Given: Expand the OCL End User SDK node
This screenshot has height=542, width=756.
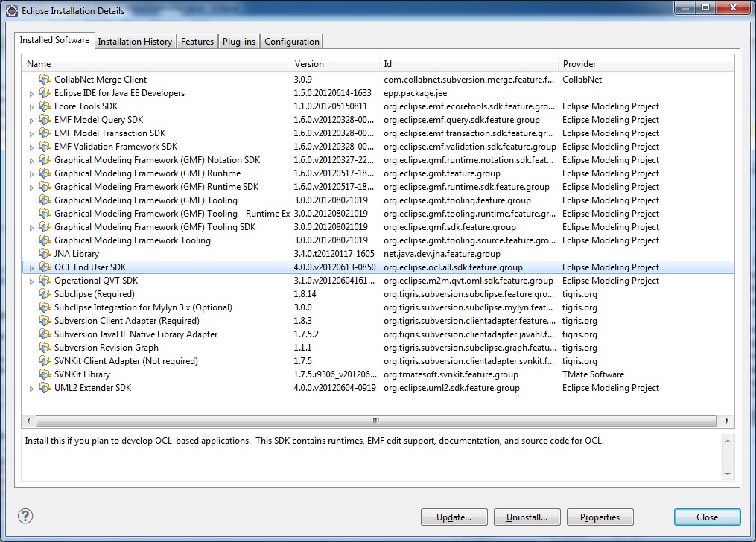Looking at the screenshot, I should click(x=31, y=268).
